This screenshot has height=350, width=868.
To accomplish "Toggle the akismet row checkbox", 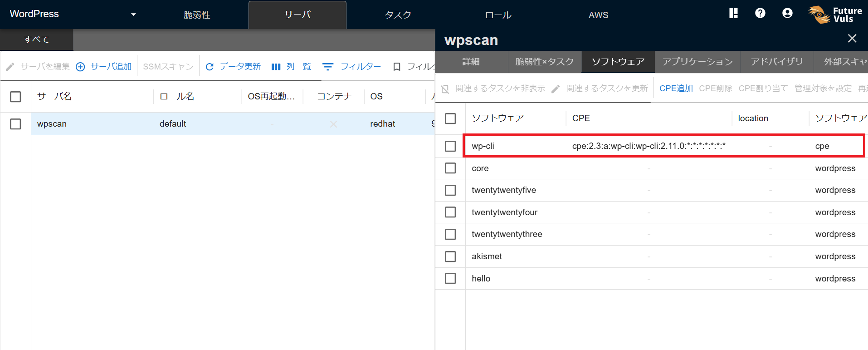I will [450, 256].
